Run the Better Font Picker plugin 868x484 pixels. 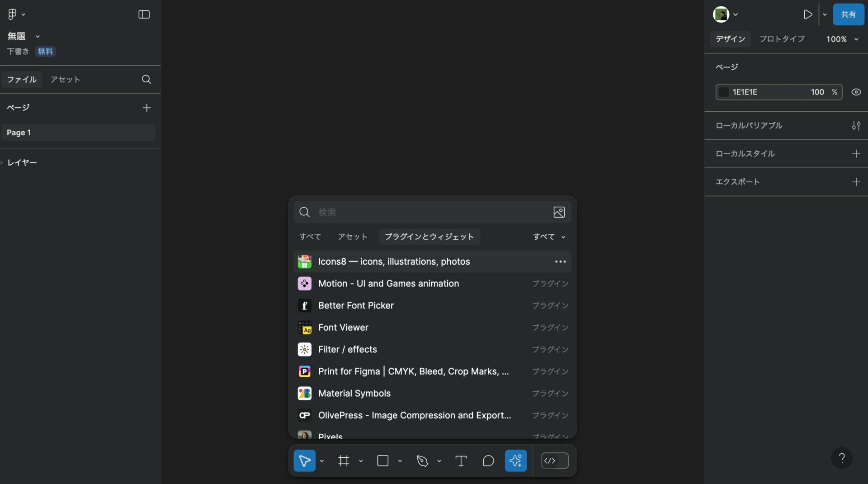click(433, 306)
